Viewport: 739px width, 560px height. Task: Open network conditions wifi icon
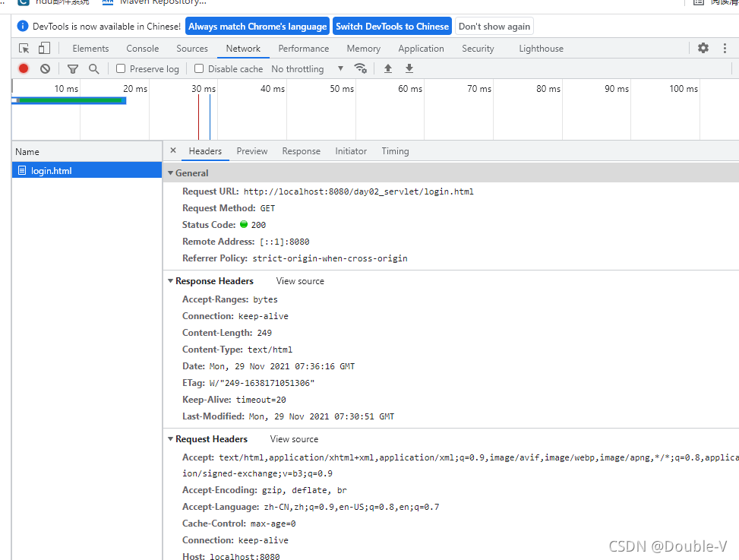pos(361,68)
